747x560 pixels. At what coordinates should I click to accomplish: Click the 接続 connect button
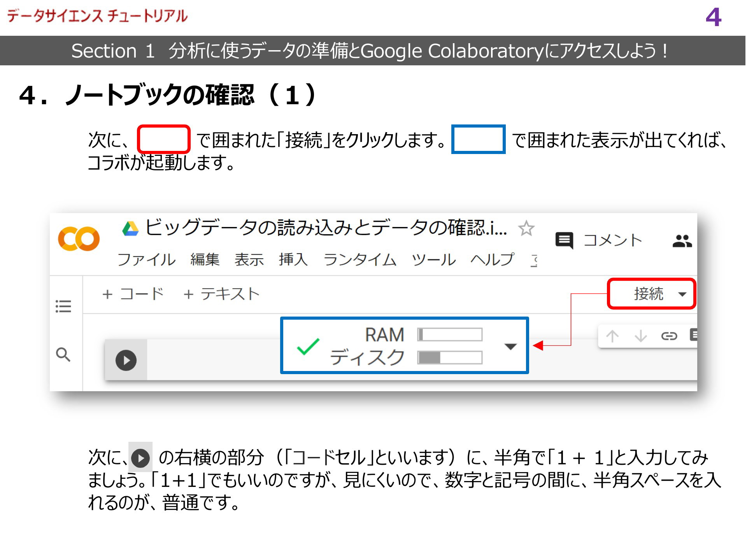649,294
